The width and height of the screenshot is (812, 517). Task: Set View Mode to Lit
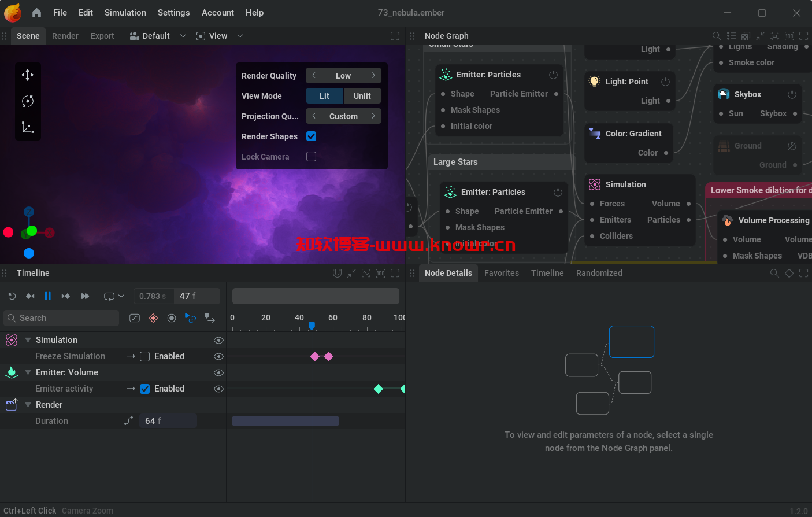click(x=324, y=96)
